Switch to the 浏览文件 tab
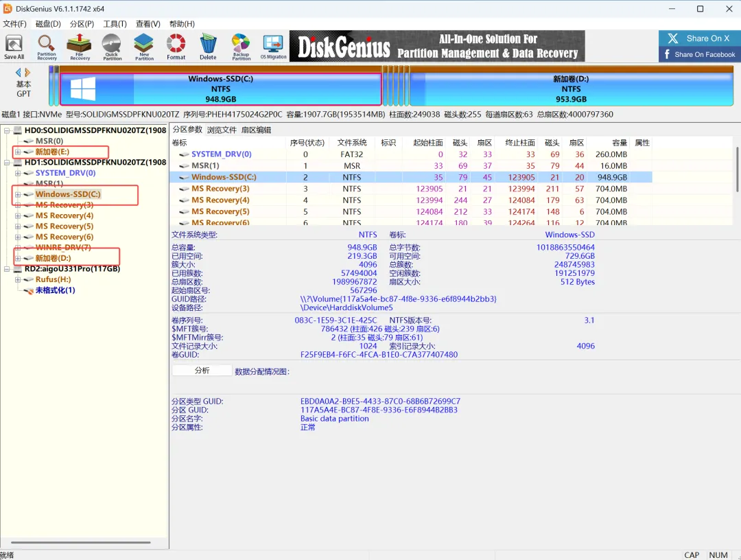Image resolution: width=741 pixels, height=560 pixels. pos(222,130)
